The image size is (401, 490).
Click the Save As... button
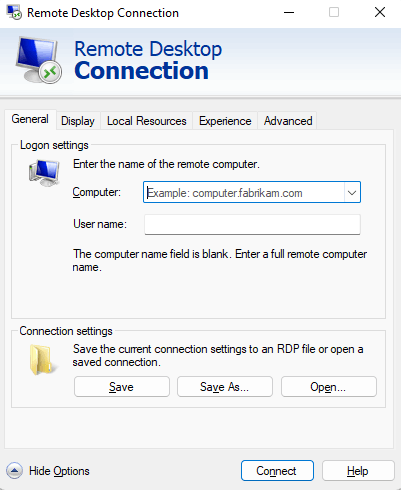pos(225,387)
